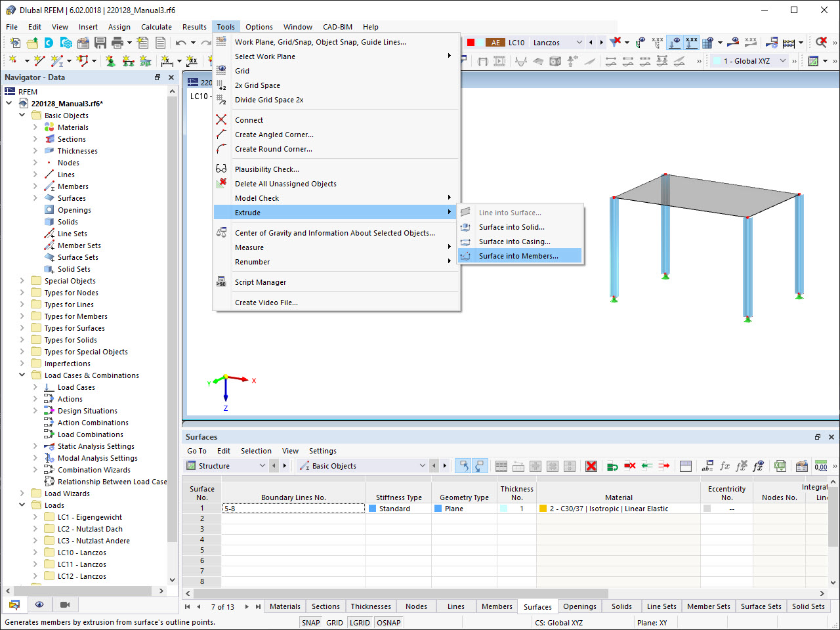Click the Boundary Lines No. cell 5-8
This screenshot has height=630, width=840.
pos(293,509)
